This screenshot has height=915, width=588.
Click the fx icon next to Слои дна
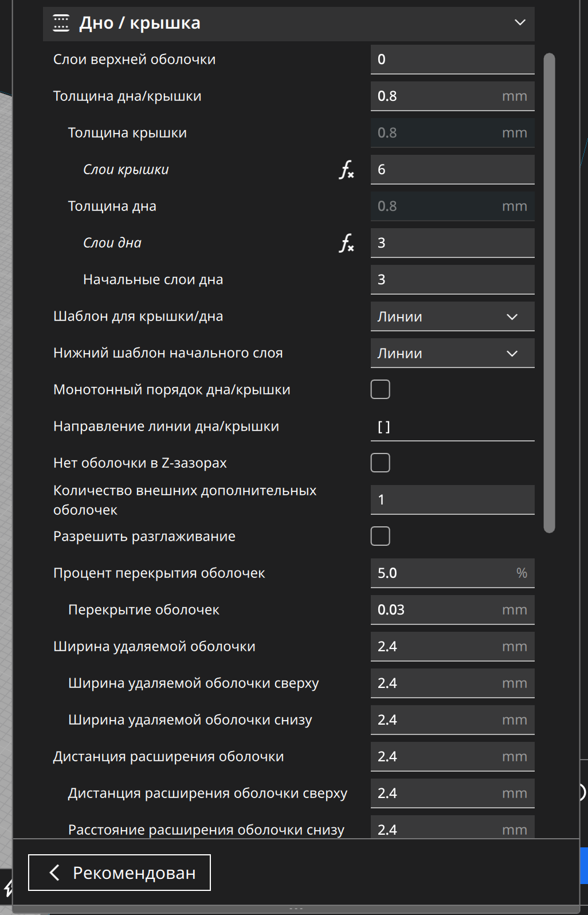pyautogui.click(x=347, y=243)
